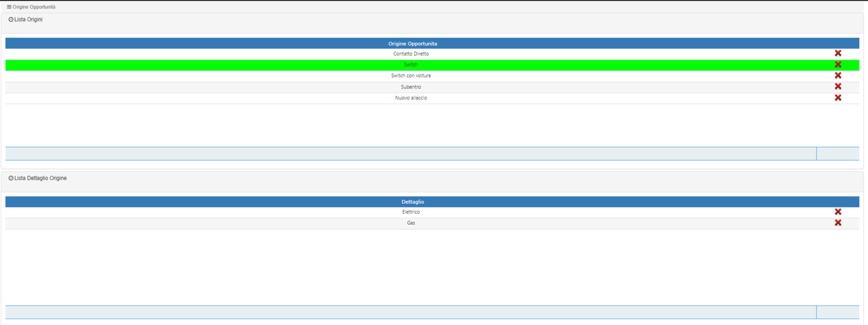Screen dimensions: 868x325
Task: Select the Contatto Diretto row
Action: tap(432, 54)
